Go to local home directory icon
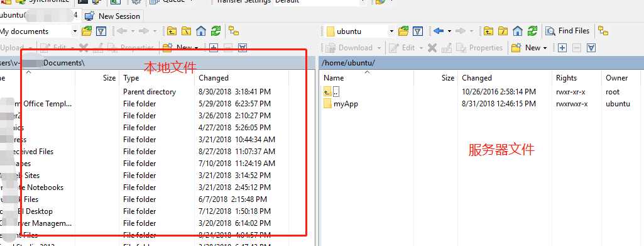The width and height of the screenshot is (644, 246). point(201,31)
